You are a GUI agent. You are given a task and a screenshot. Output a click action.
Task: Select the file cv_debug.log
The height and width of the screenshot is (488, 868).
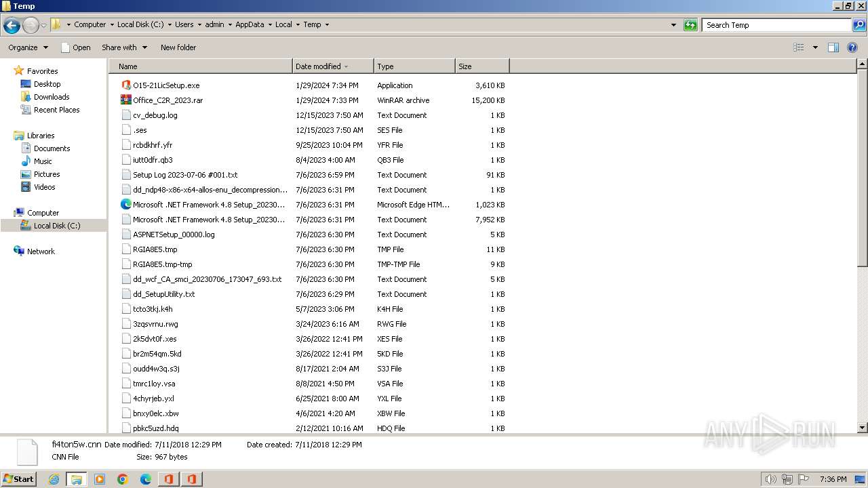[x=155, y=115]
